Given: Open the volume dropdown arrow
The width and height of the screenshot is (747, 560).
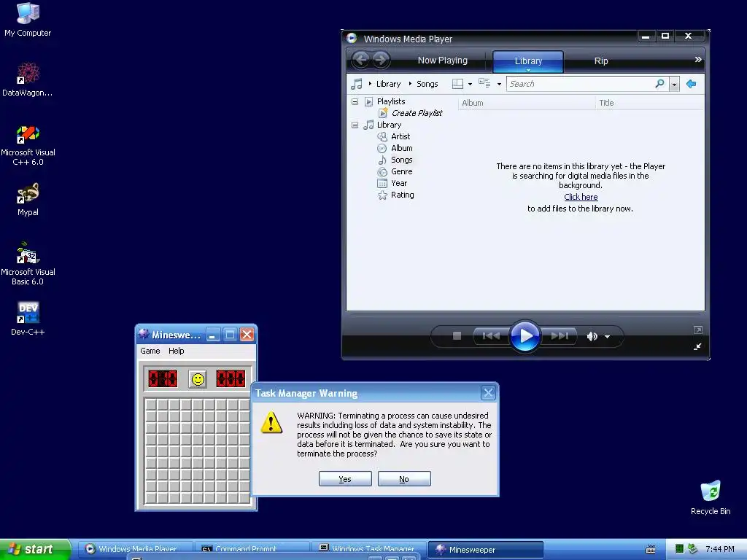Looking at the screenshot, I should point(608,337).
